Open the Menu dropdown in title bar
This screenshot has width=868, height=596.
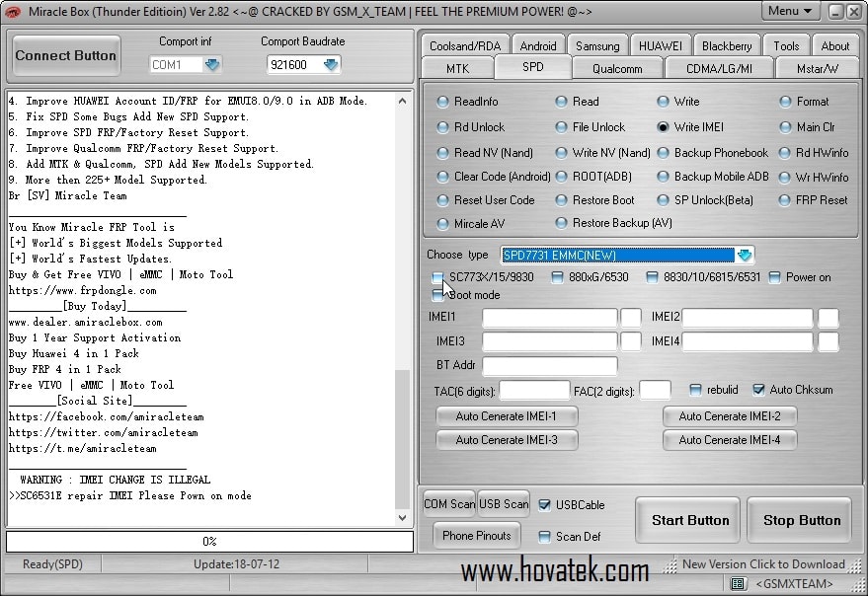tap(790, 11)
